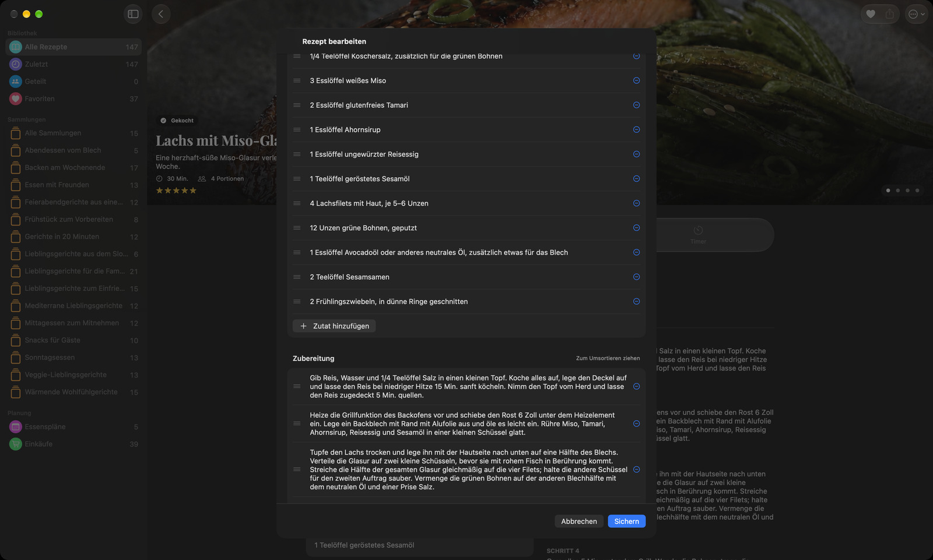Remove the '12 Unzen grüne Bohnen' ingredient
This screenshot has width=933, height=560.
pyautogui.click(x=636, y=228)
